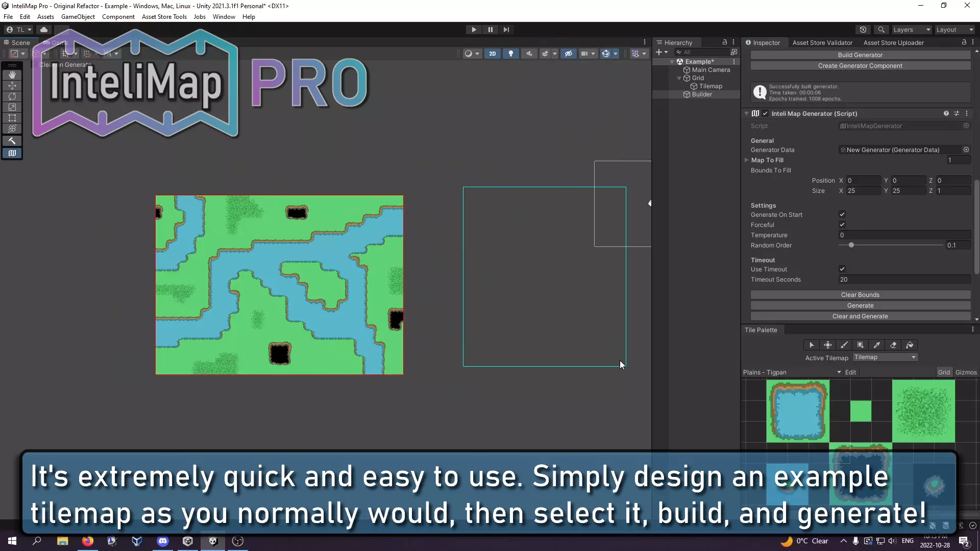Open component help for Inteli Map Generator

pyautogui.click(x=946, y=114)
